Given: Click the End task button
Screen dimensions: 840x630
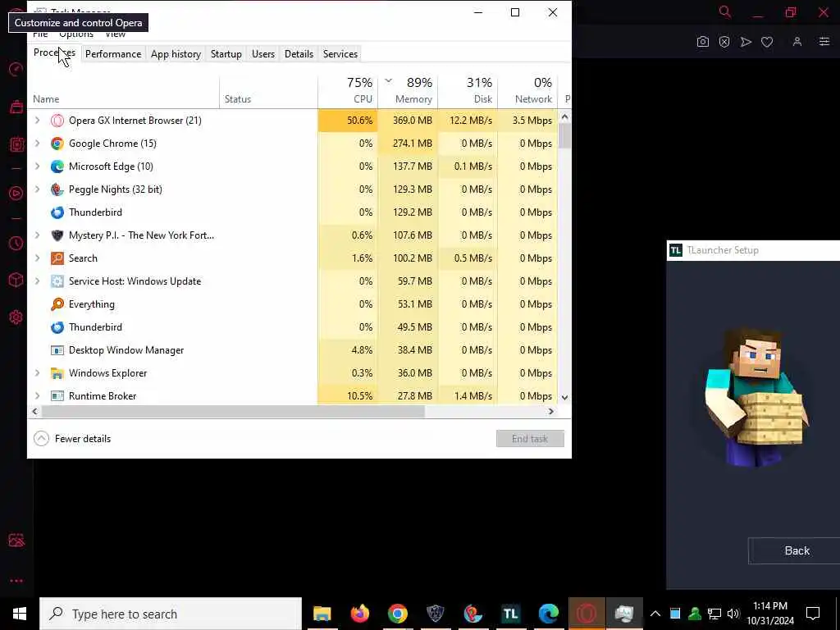Looking at the screenshot, I should click(x=530, y=439).
